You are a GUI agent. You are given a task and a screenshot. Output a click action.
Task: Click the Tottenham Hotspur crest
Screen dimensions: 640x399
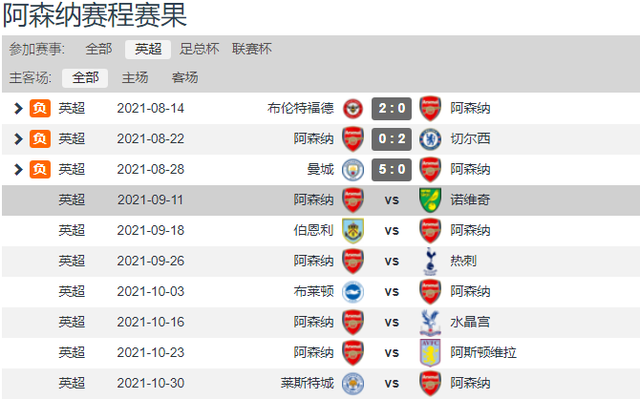pyautogui.click(x=430, y=261)
